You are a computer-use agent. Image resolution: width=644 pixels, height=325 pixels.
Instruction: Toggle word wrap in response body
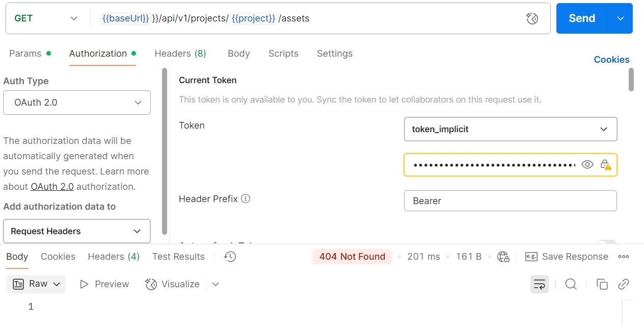[540, 284]
